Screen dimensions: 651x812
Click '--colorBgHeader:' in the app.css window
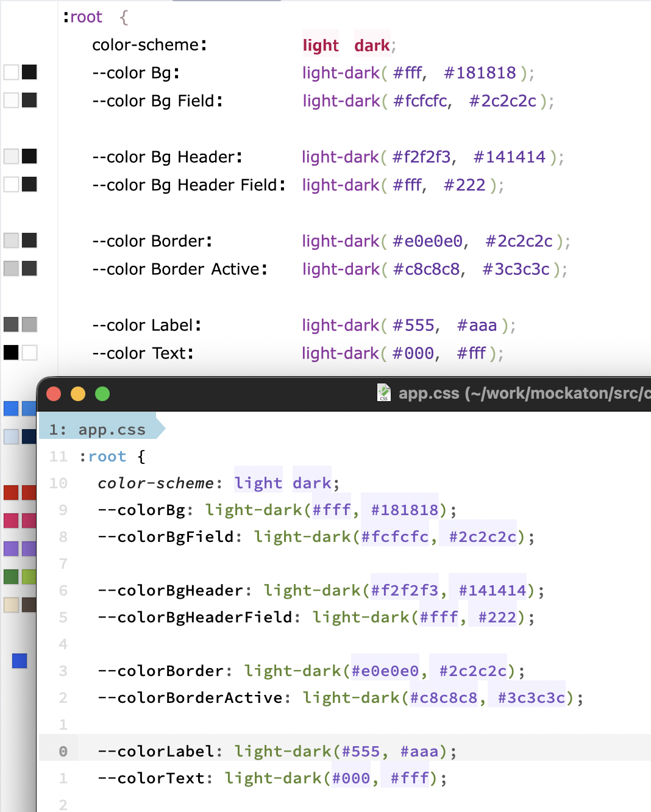coord(176,591)
